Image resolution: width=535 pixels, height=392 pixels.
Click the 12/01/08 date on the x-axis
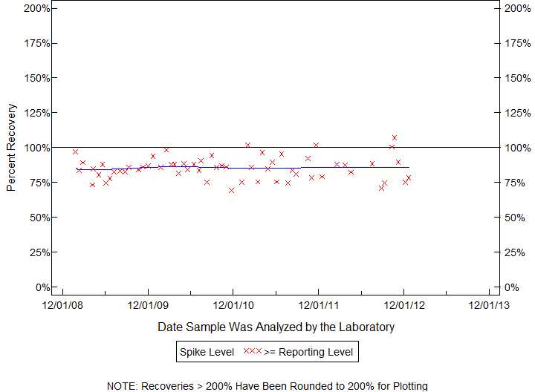click(63, 304)
